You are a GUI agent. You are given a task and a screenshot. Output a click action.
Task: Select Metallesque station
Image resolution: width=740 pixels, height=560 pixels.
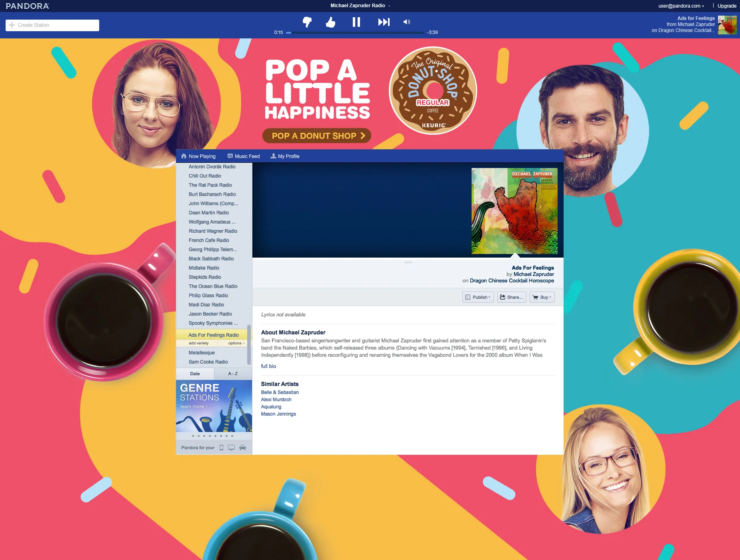(x=202, y=353)
